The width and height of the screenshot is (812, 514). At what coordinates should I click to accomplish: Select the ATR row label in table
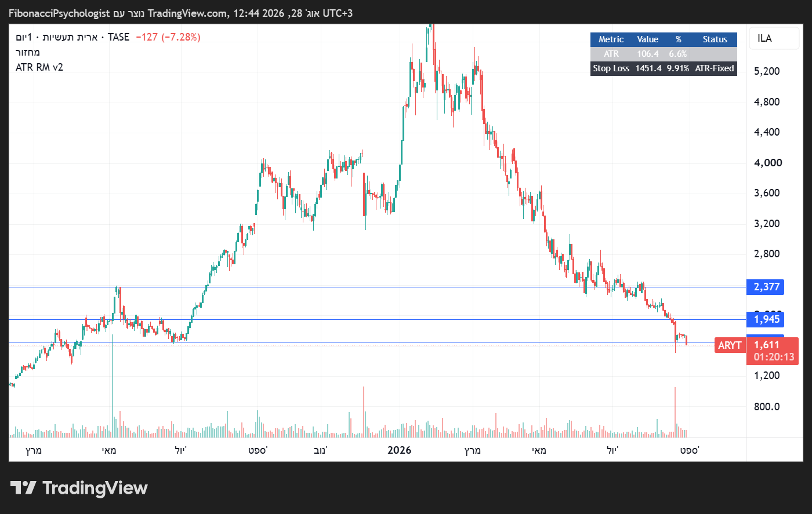click(611, 54)
